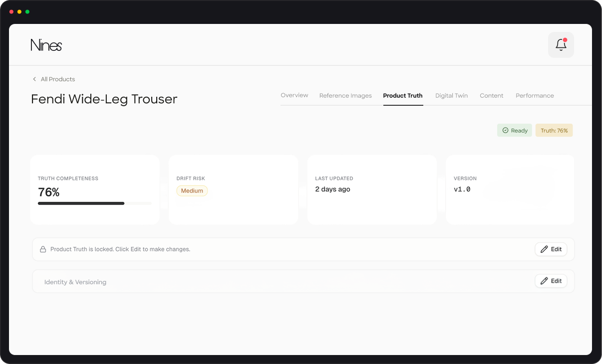Click the Ready status badge
The width and height of the screenshot is (602, 364).
(x=514, y=130)
